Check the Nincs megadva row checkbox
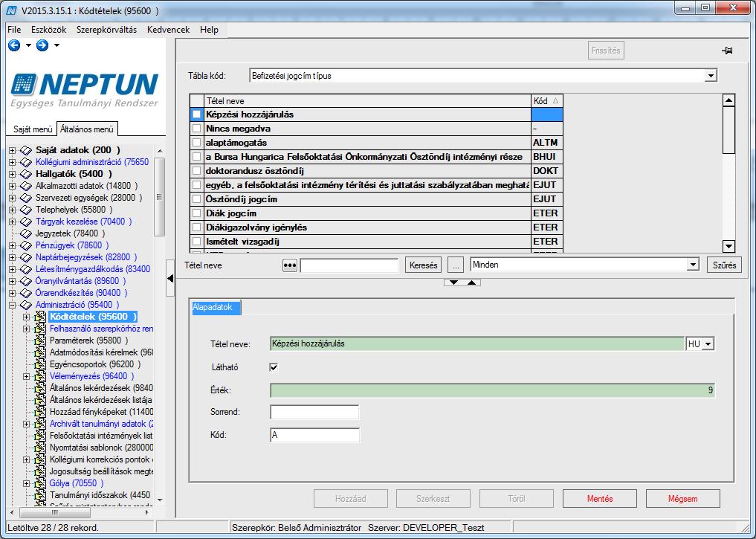The height and width of the screenshot is (539, 756). pos(196,129)
